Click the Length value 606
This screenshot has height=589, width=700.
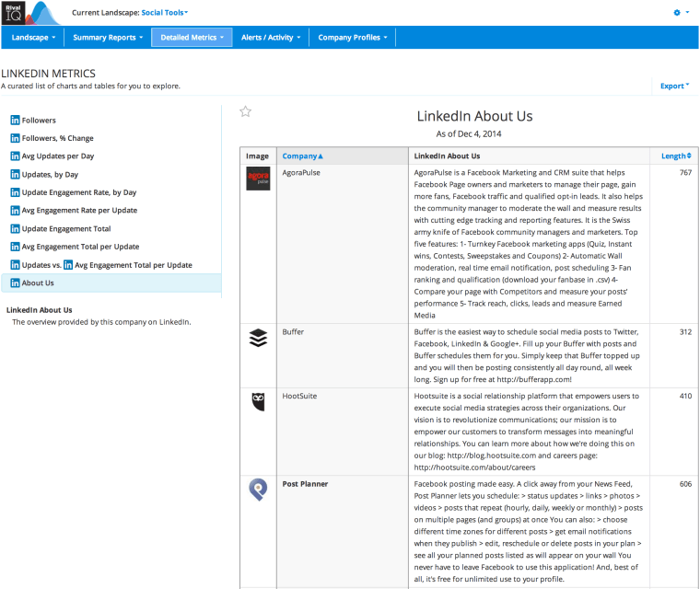685,484
